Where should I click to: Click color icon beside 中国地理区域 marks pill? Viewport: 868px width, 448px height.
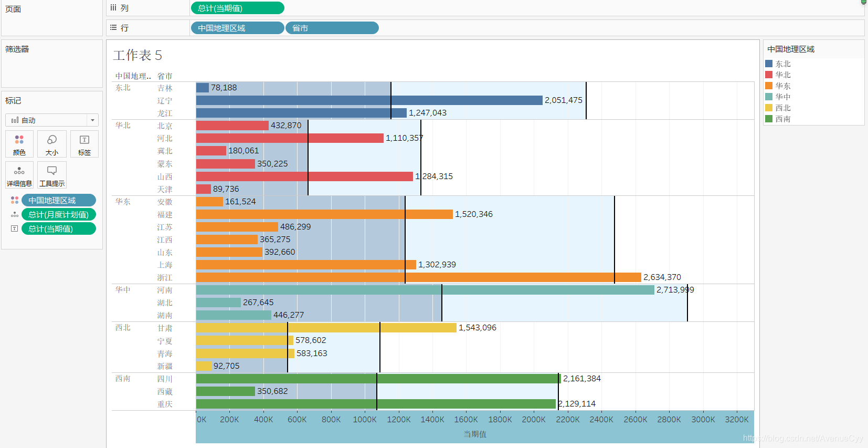(x=15, y=200)
